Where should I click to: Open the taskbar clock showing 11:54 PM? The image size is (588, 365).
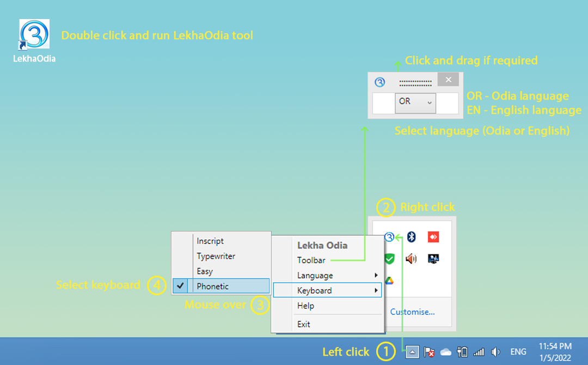click(555, 352)
